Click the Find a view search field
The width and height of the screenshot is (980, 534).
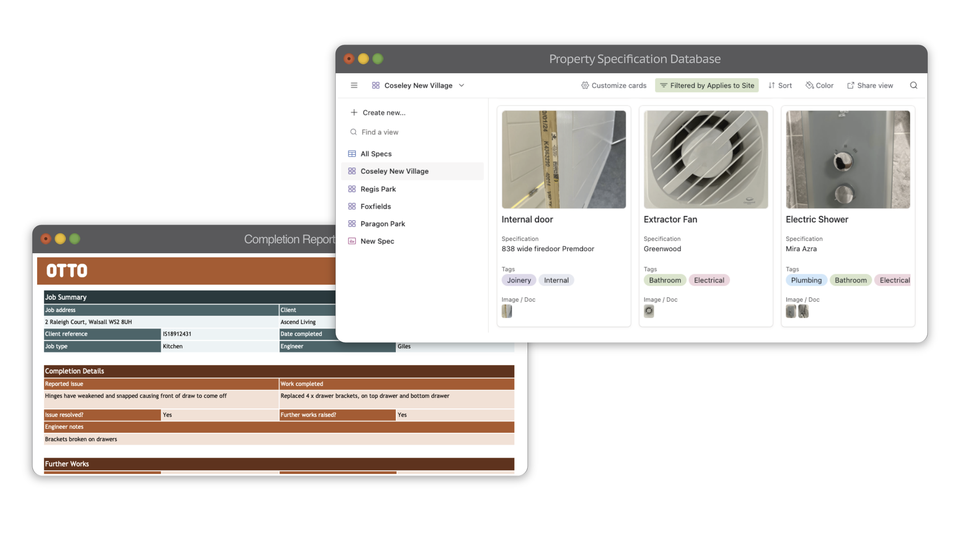pyautogui.click(x=380, y=132)
